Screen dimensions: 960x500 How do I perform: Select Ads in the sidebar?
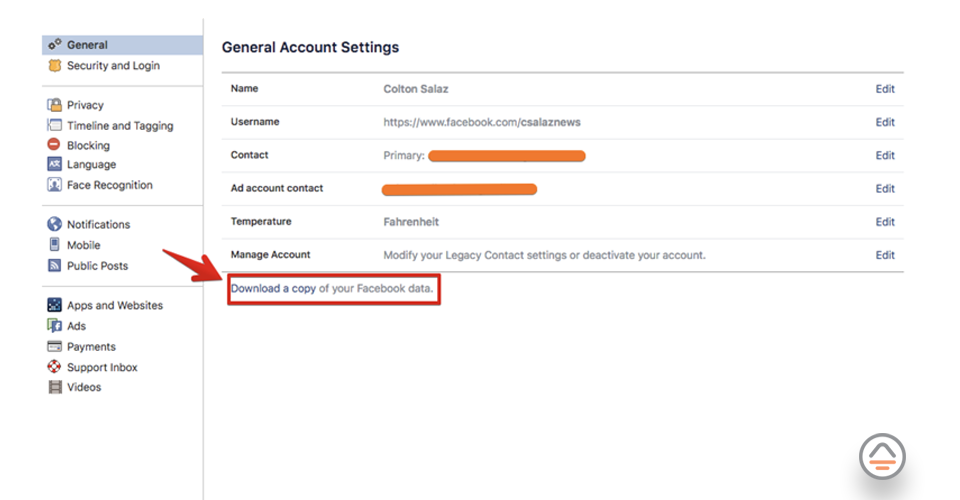tap(76, 326)
